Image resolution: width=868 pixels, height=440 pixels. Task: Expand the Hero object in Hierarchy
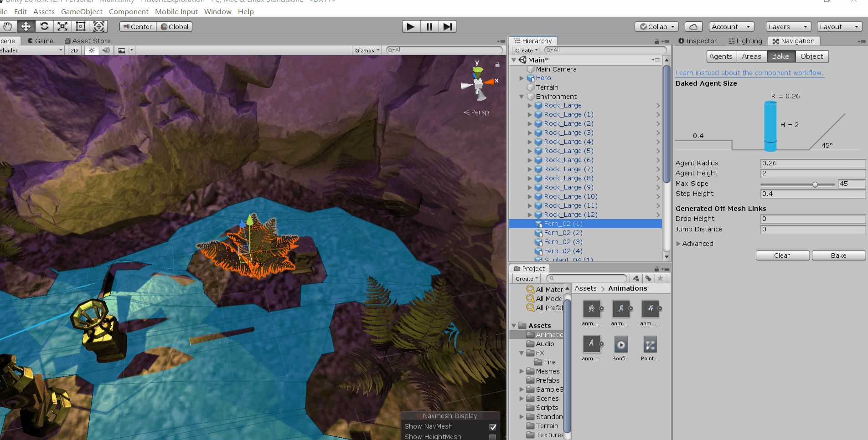pos(522,78)
